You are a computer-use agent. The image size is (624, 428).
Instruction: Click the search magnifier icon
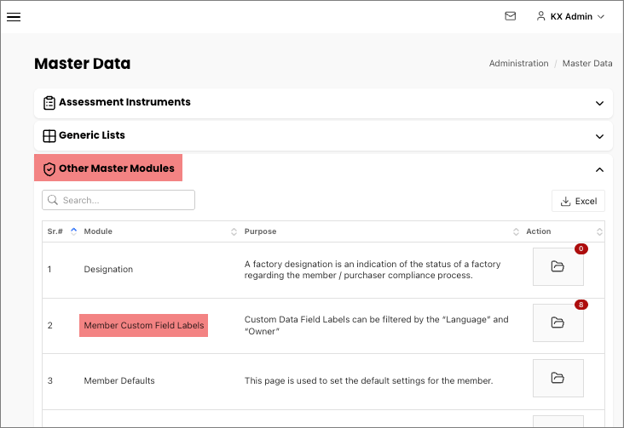53,200
